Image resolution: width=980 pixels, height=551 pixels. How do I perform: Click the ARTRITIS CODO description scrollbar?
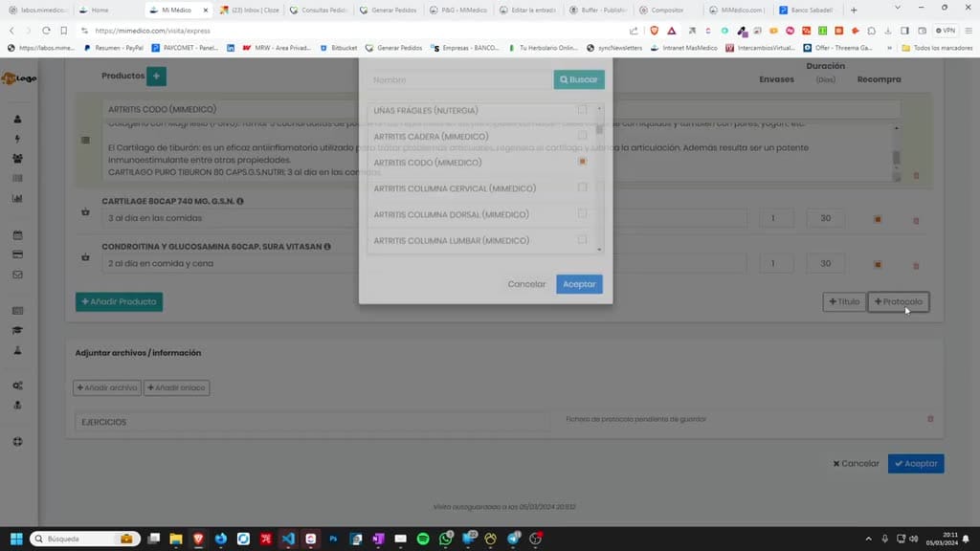pyautogui.click(x=896, y=158)
